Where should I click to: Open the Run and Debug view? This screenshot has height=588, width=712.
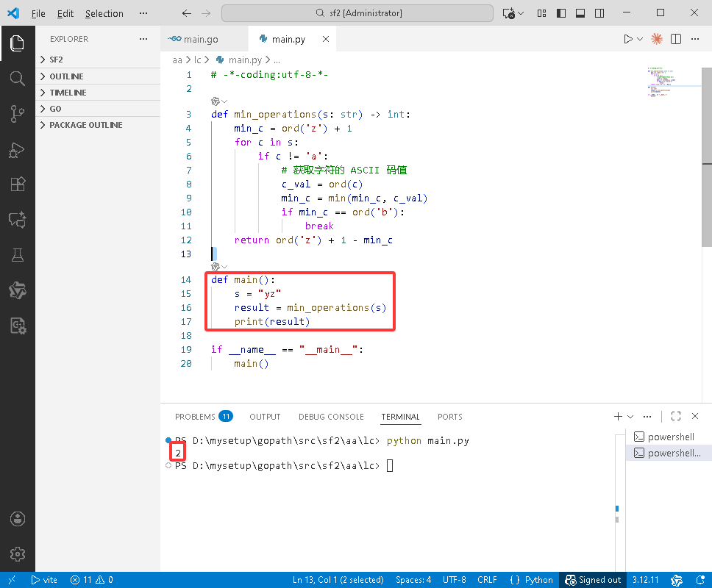point(17,150)
